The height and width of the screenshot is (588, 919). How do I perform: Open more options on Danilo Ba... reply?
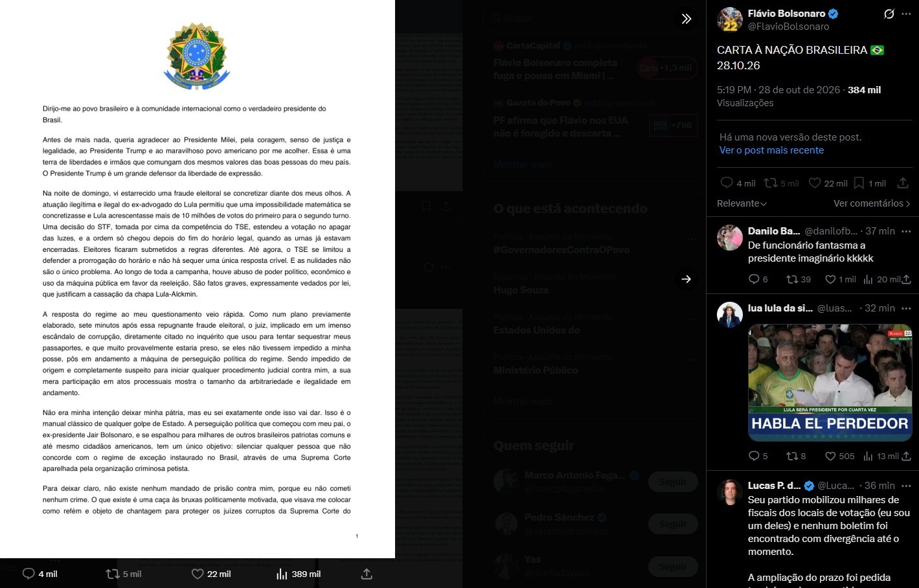[x=906, y=231]
